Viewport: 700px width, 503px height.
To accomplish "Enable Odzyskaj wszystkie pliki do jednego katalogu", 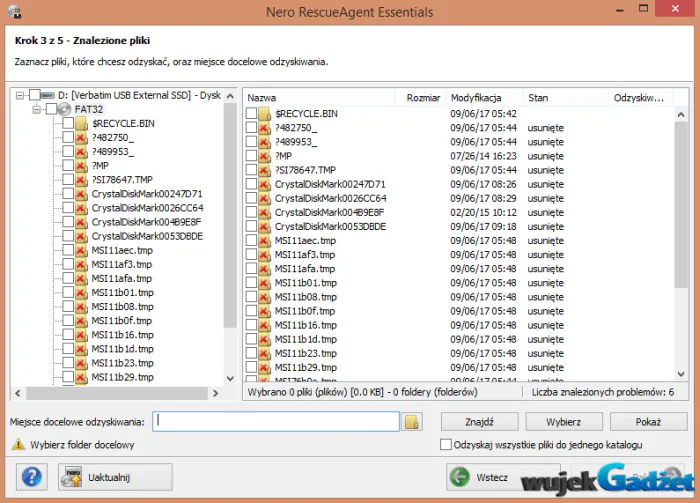I will [x=446, y=445].
